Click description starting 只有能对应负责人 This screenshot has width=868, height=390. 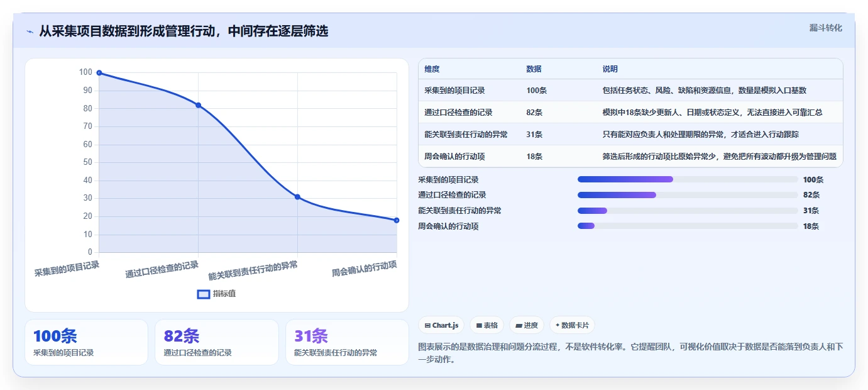[701, 134]
